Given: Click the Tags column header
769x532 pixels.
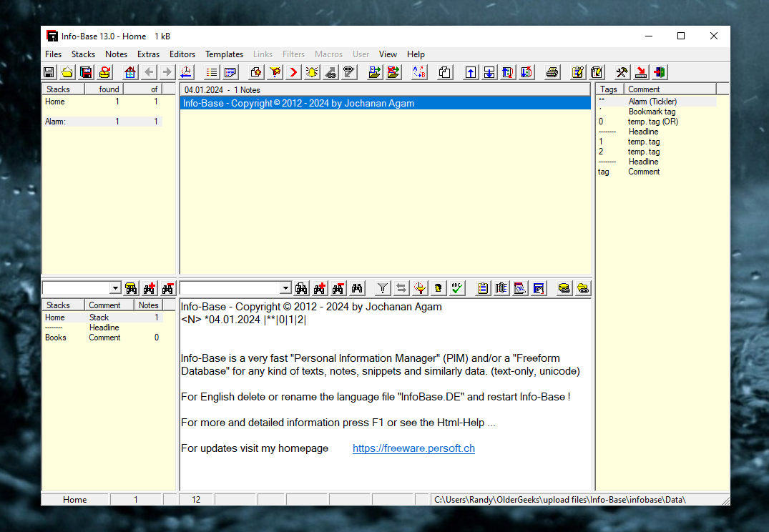Looking at the screenshot, I should (x=610, y=89).
